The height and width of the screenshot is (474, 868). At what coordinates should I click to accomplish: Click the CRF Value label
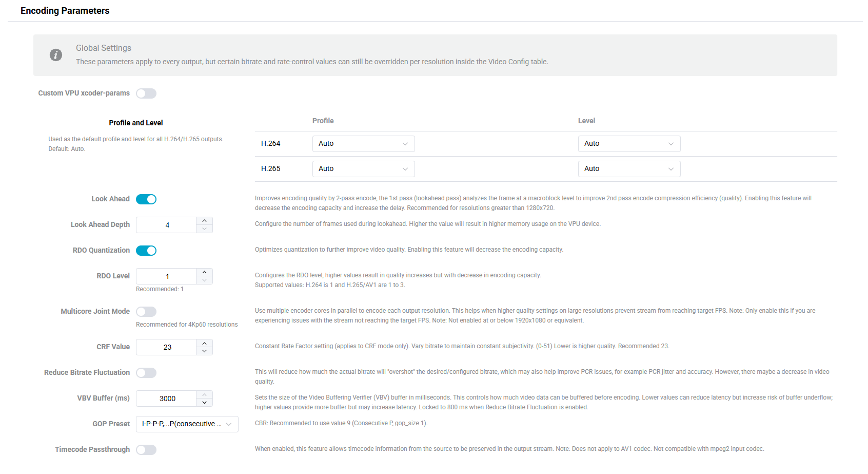113,347
